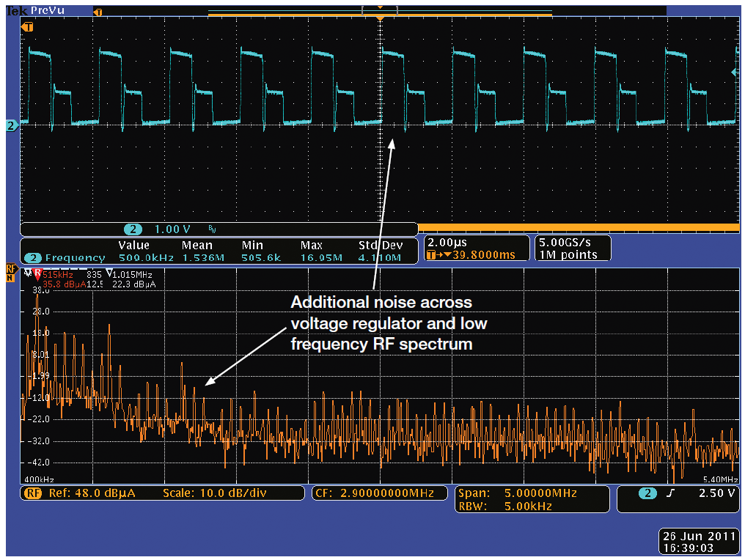Click the rising edge trigger slope icon
The width and height of the screenshot is (745, 560).
[669, 493]
